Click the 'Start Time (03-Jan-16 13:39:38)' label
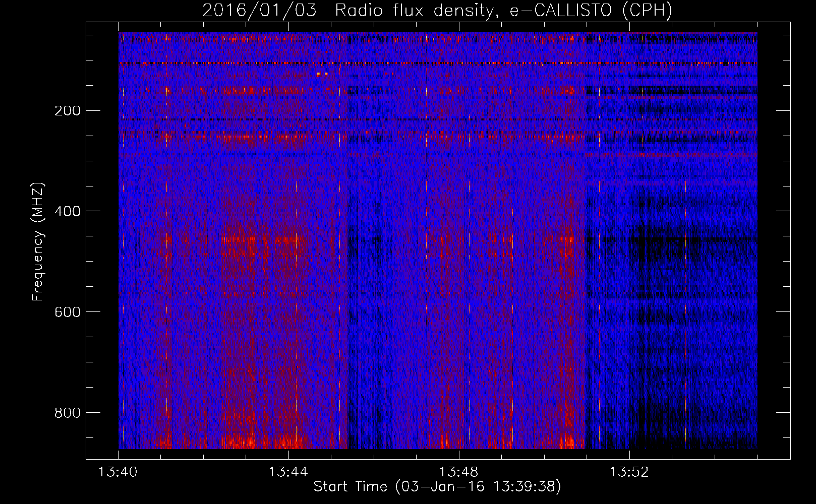Image resolution: width=816 pixels, height=504 pixels. click(x=437, y=487)
